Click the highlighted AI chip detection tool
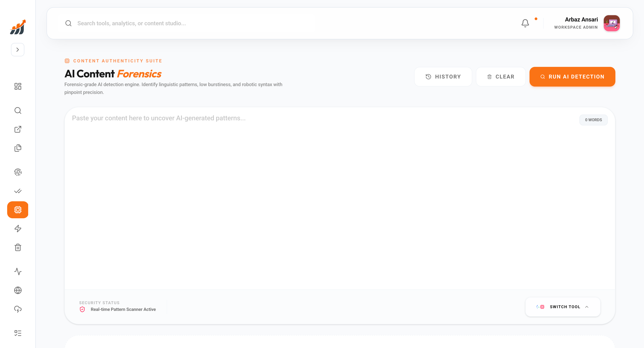The image size is (644, 348). pos(18,210)
